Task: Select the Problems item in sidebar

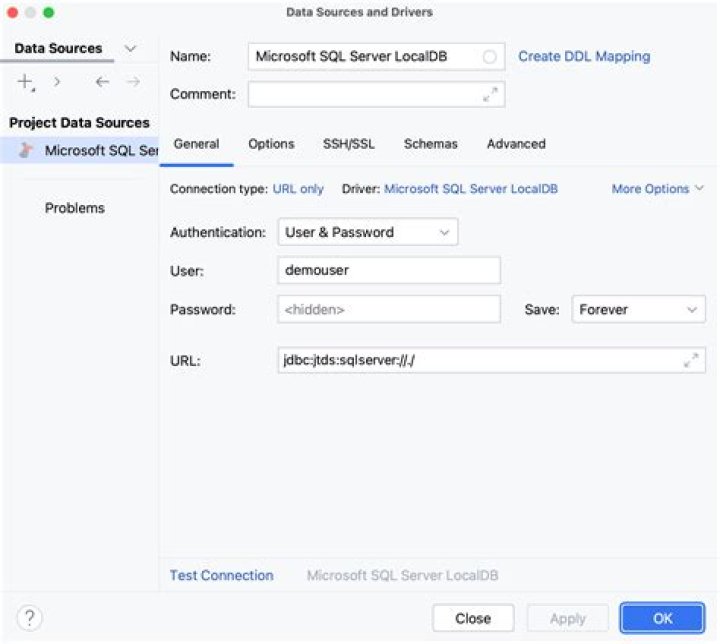Action: coord(75,208)
